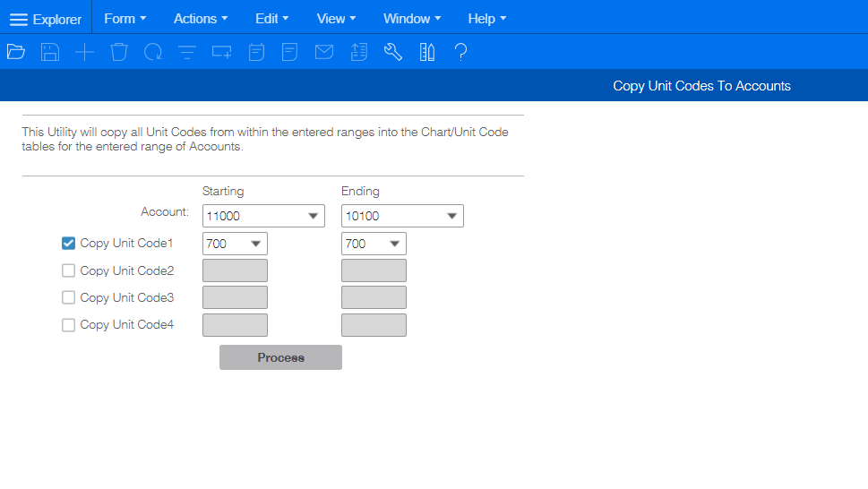Click the envelope mail icon
This screenshot has height=489, width=868.
coord(324,53)
